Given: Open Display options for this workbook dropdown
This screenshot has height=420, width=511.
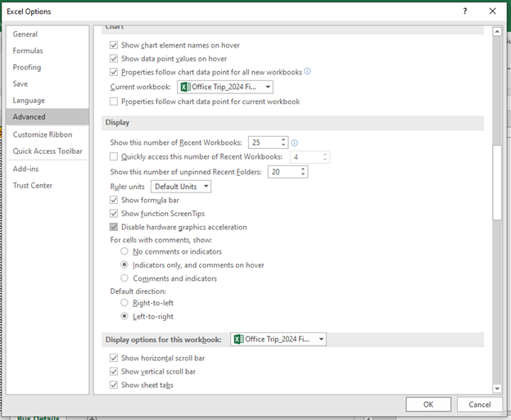Looking at the screenshot, I should point(278,339).
